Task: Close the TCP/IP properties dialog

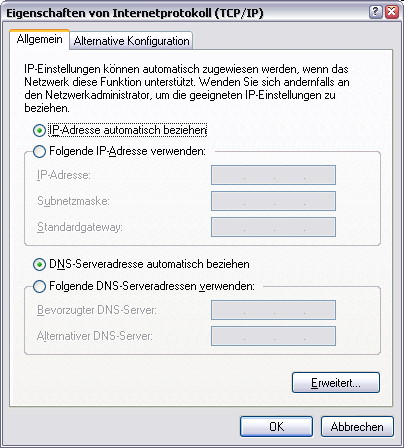Action: [392, 12]
